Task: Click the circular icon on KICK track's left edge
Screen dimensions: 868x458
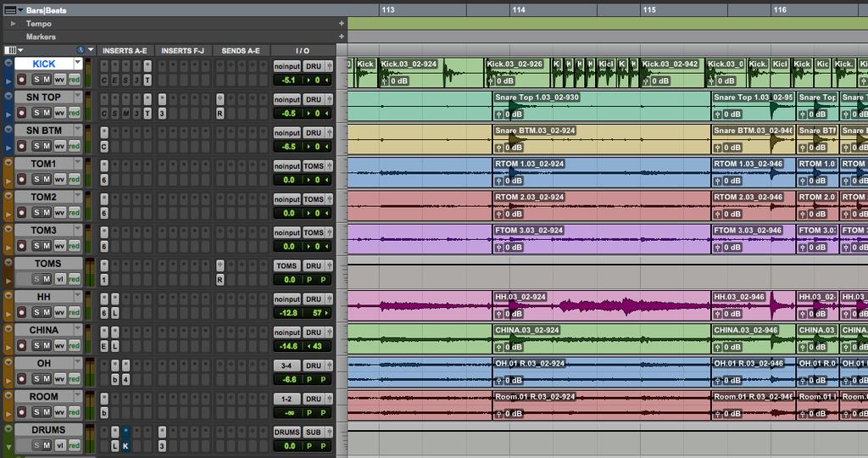Action: 8,63
